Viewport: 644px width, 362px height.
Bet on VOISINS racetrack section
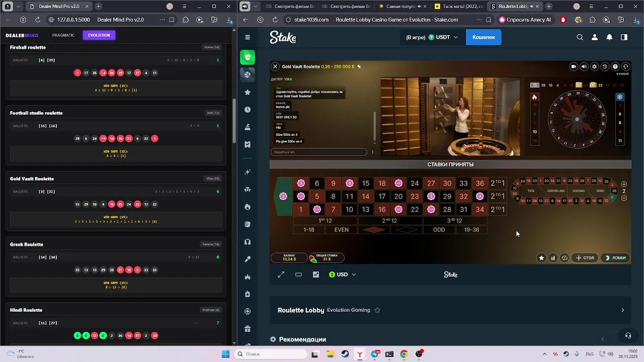coord(579,191)
